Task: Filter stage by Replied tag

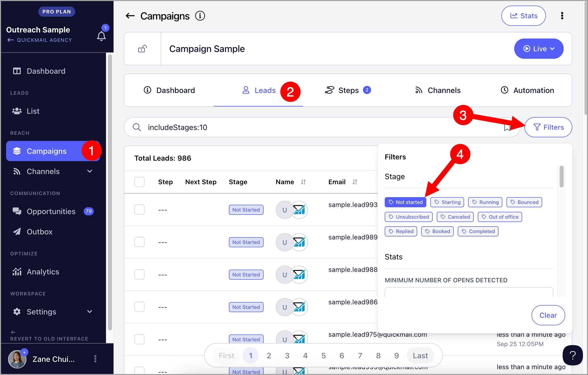Action: [401, 231]
